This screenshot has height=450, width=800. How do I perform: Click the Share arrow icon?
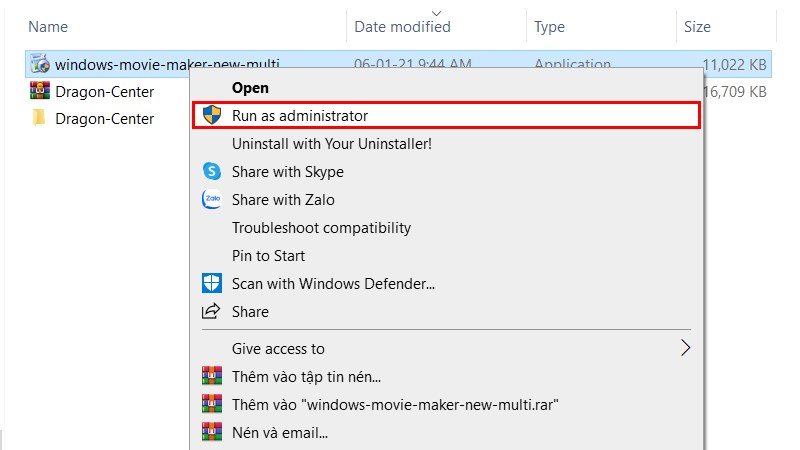coord(211,312)
